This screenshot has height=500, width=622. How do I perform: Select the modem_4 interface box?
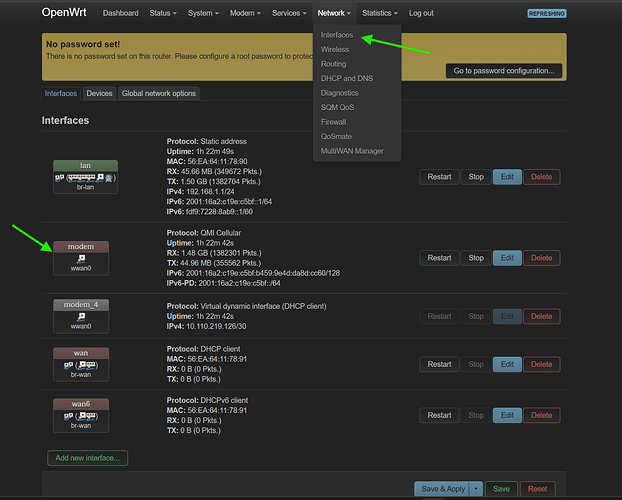81,316
